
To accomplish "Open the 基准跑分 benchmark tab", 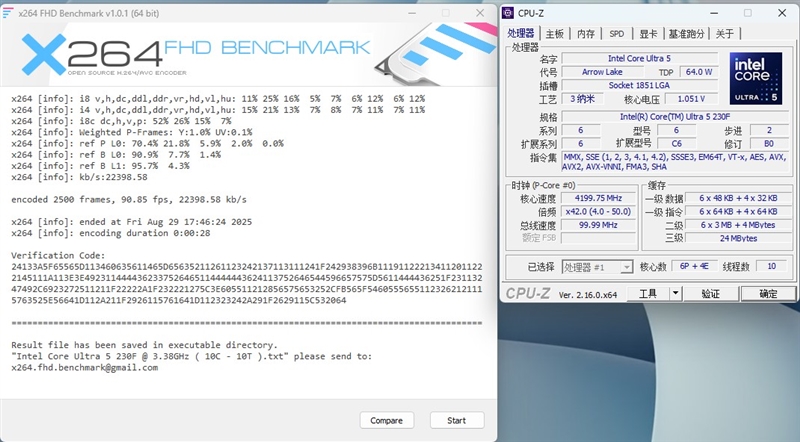I will 687,33.
